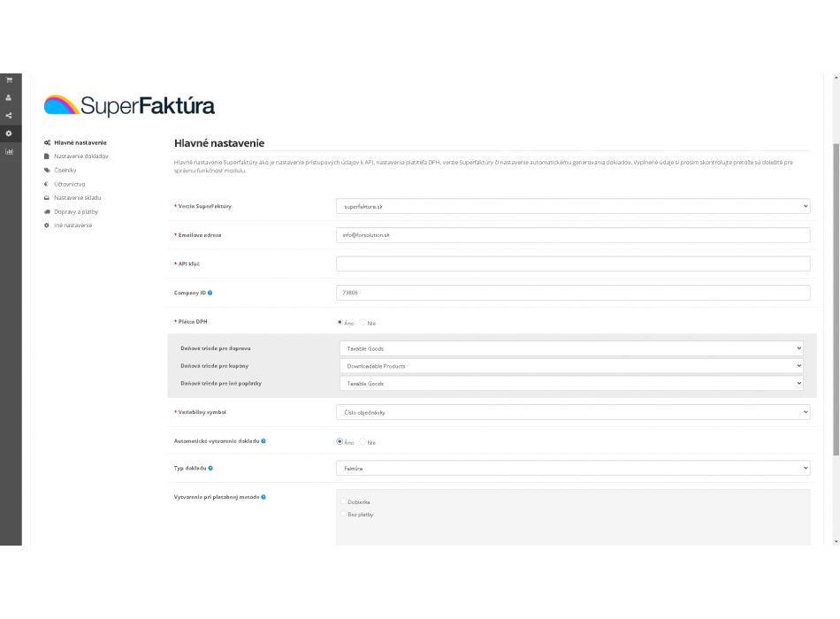Select Áno for Automatické vytvorenie dokladu
The width and height of the screenshot is (840, 619).
click(340, 441)
